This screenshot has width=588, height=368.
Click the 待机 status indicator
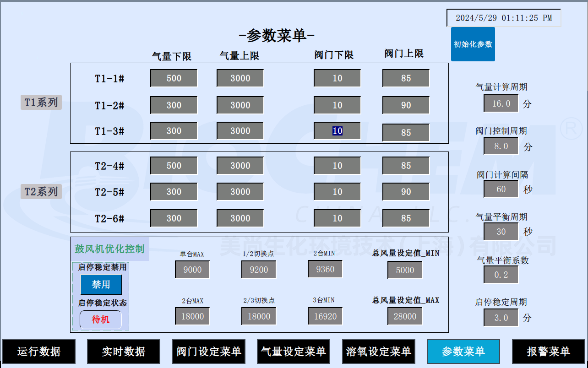(101, 319)
